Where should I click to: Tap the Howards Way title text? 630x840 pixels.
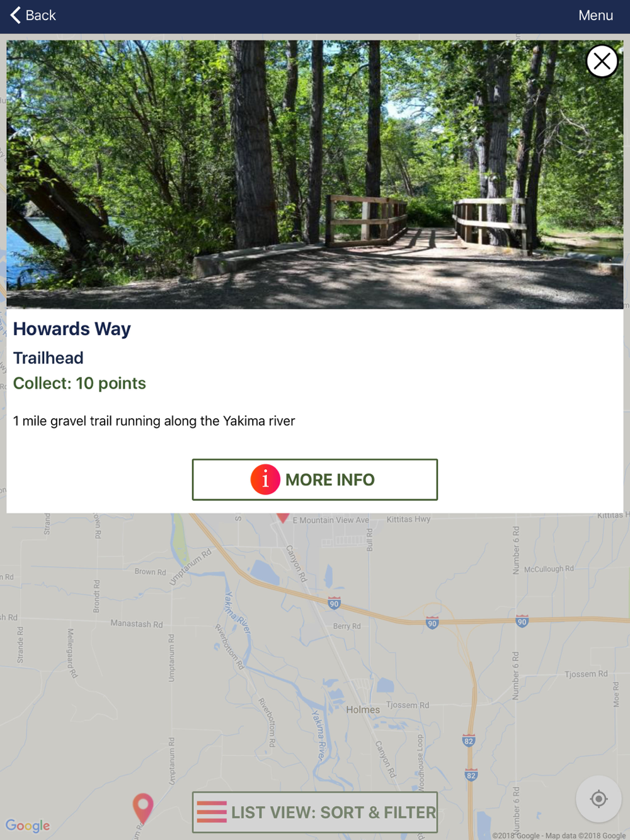coord(72,329)
